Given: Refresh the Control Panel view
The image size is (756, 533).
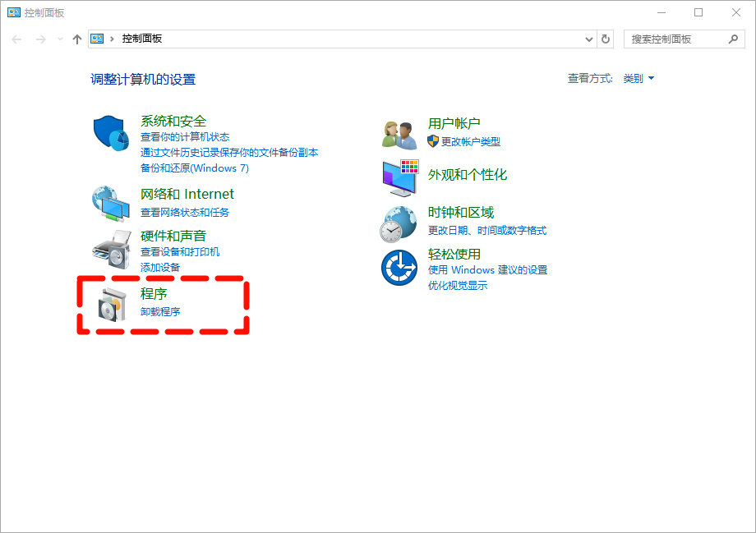Looking at the screenshot, I should [x=606, y=39].
